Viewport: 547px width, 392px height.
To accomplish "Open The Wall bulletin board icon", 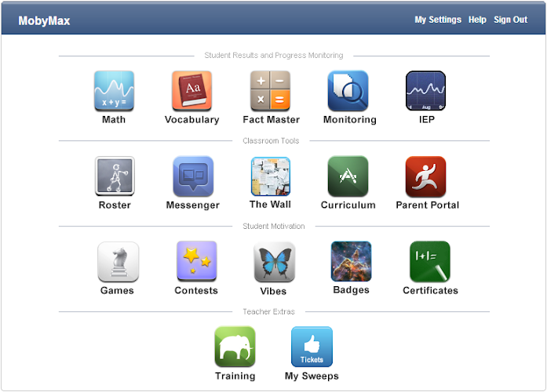I will coord(271,176).
